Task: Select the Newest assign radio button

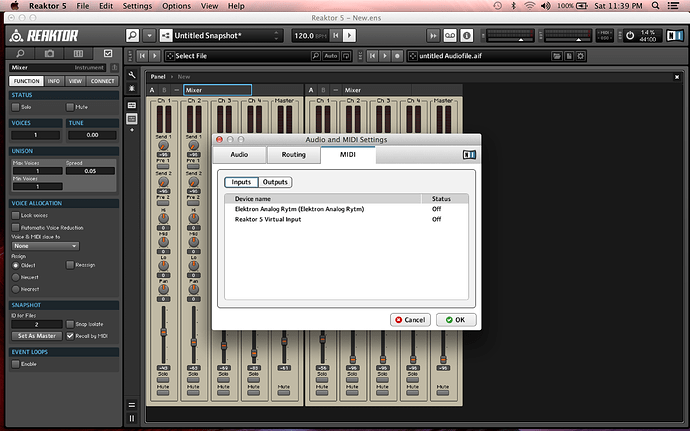Action: (15, 276)
